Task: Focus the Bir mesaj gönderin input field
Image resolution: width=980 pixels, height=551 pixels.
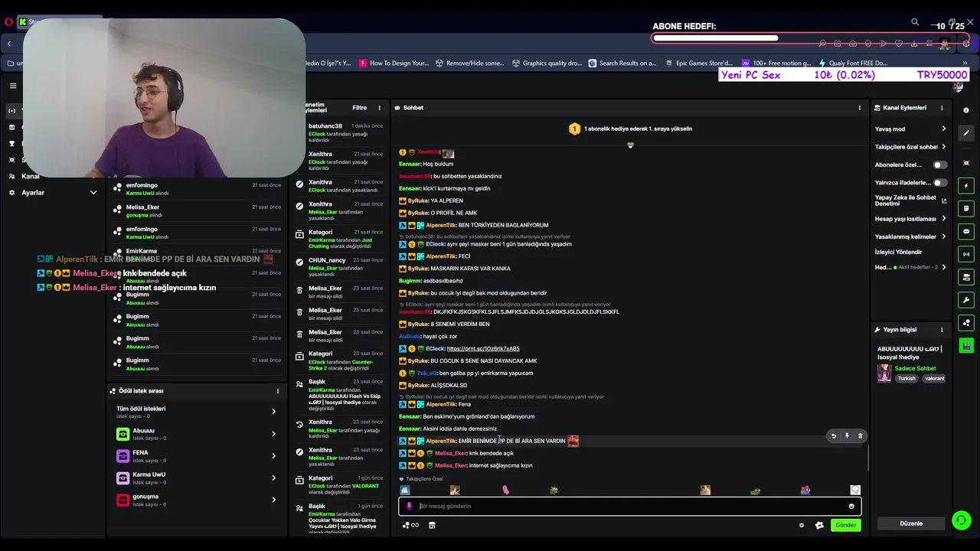Action: point(629,506)
